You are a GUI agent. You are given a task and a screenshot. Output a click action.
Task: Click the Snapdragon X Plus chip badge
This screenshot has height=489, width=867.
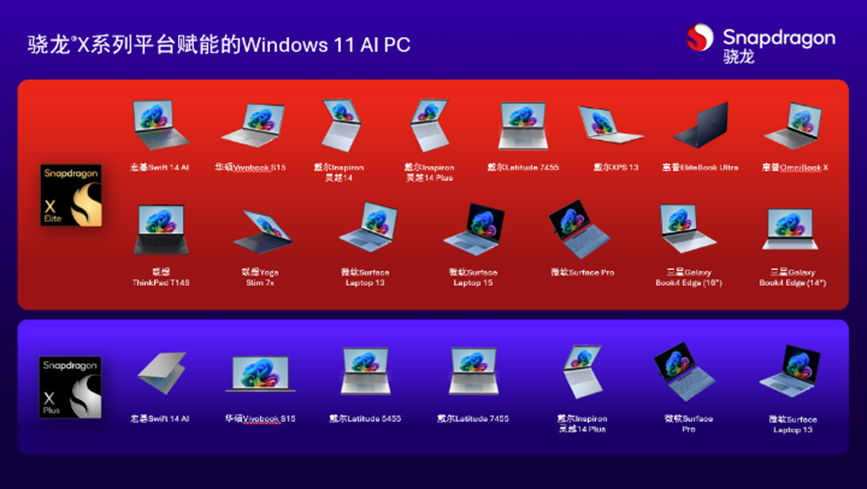click(70, 387)
